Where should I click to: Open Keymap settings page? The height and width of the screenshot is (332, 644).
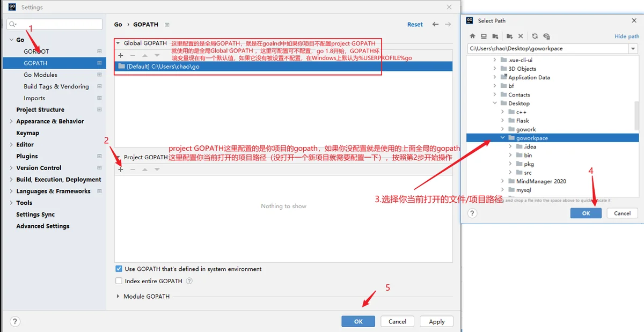pyautogui.click(x=27, y=133)
